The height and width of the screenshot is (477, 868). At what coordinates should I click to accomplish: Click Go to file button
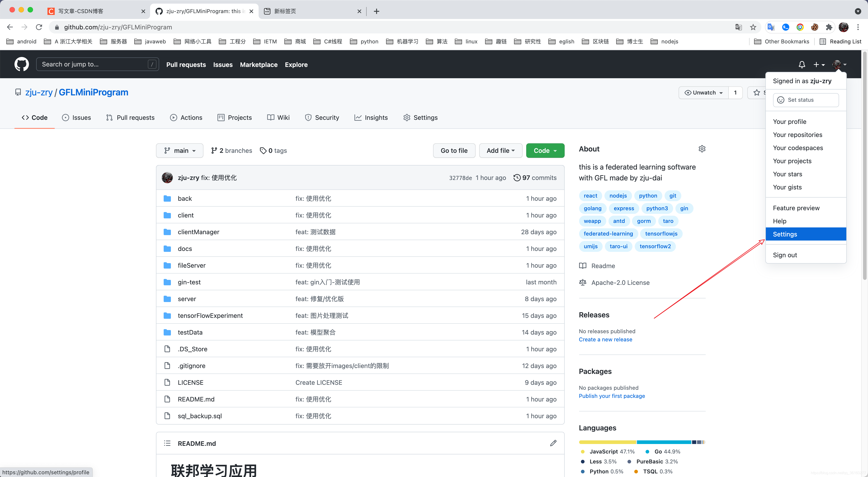click(454, 150)
